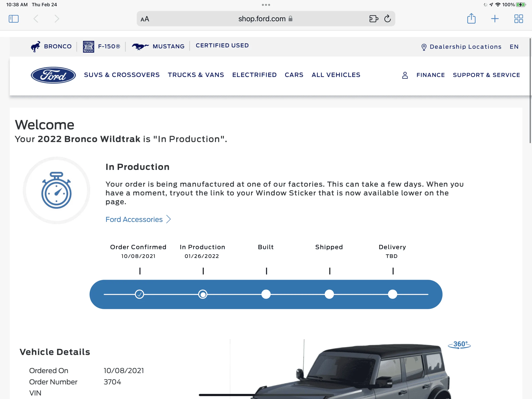Open CERTIFIED USED vehicles
This screenshot has width=532, height=399.
222,45
